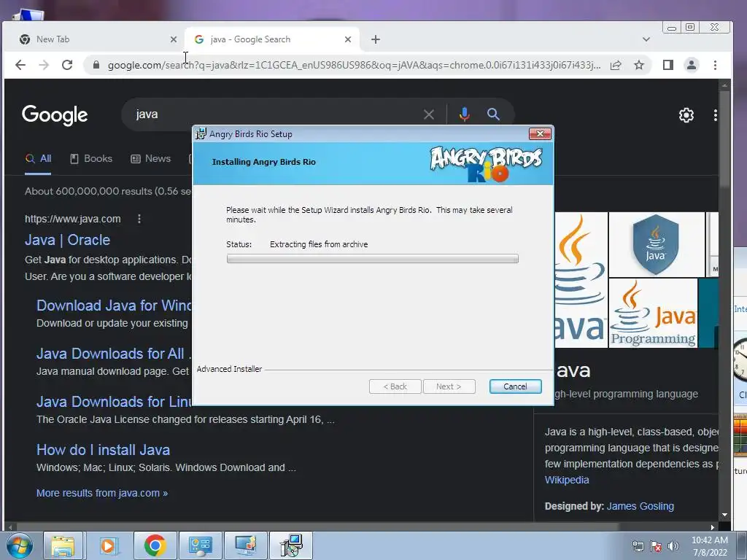Click the Chrome taskbar icon

coord(155,545)
